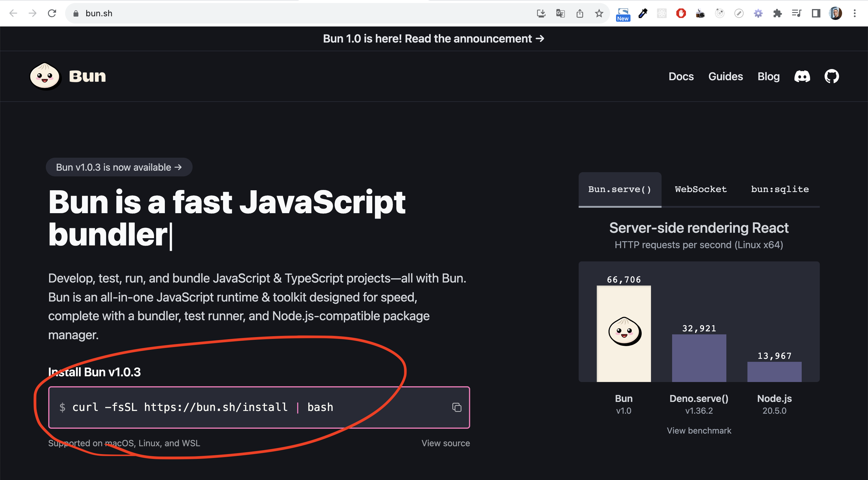
Task: Open the Discord icon link
Action: point(802,77)
